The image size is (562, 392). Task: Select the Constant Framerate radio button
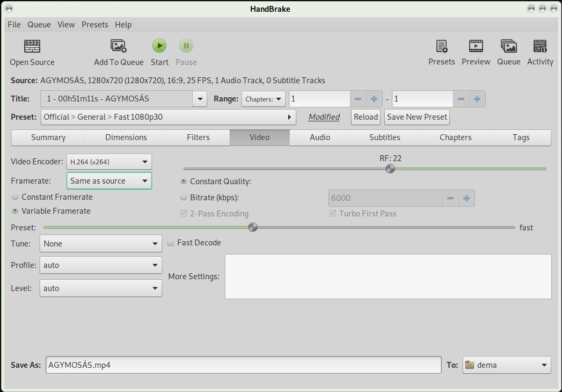pos(15,197)
